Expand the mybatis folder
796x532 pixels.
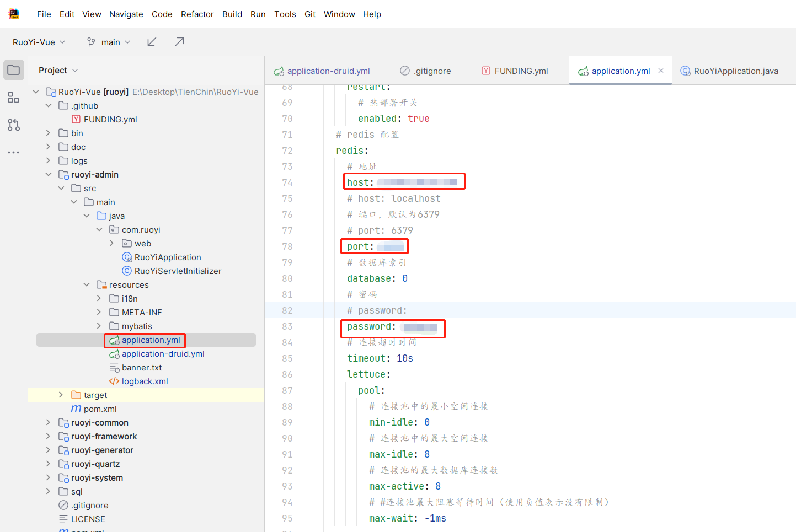99,326
